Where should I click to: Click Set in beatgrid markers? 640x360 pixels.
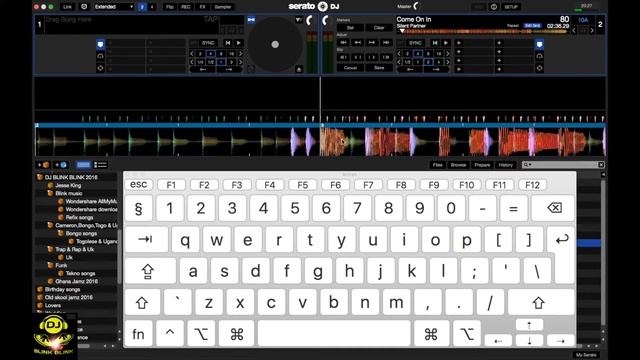350,28
